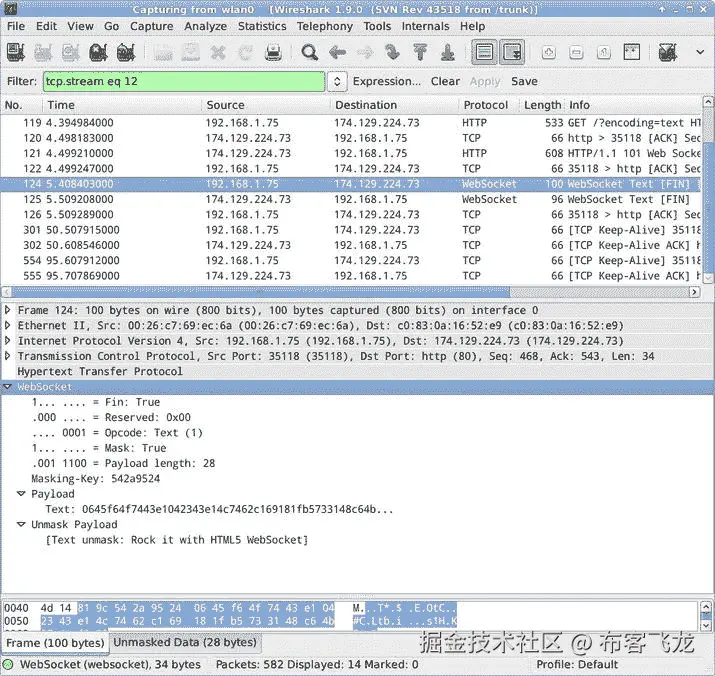Viewport: 715px width, 676px height.
Task: Reset text zoom to normal size
Action: click(x=604, y=52)
